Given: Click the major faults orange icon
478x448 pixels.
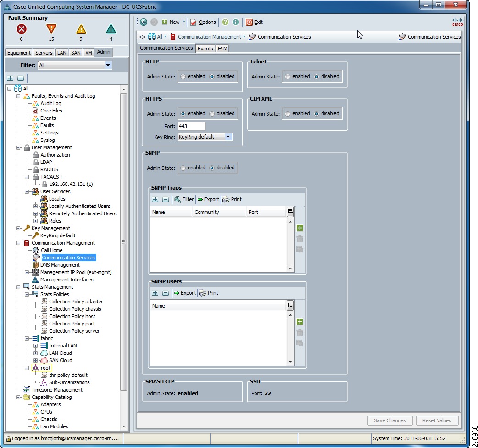Looking at the screenshot, I should click(x=51, y=29).
